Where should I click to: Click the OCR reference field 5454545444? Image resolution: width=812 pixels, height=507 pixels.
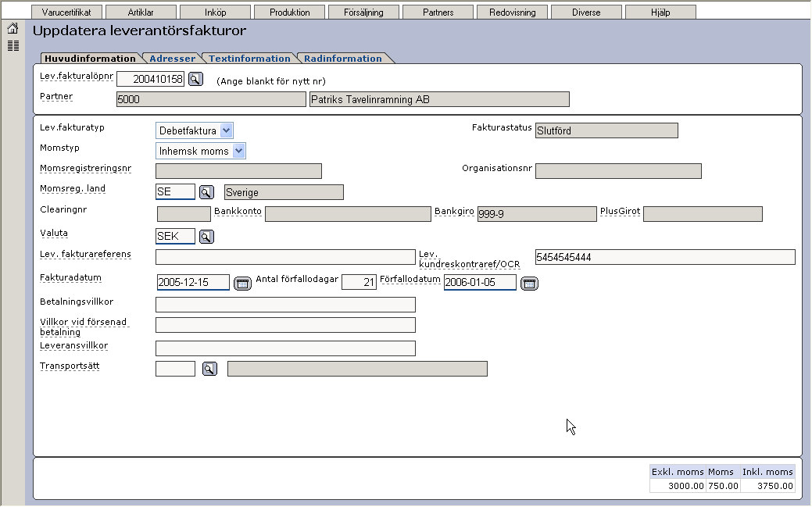click(x=665, y=257)
